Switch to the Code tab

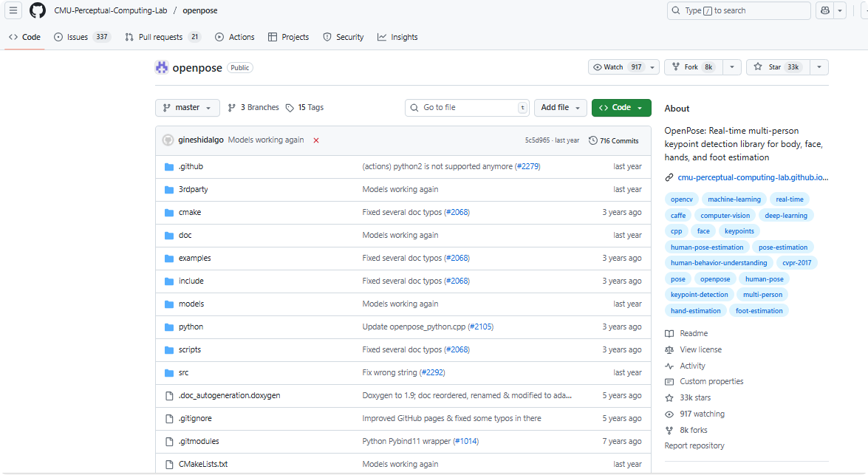click(x=25, y=37)
